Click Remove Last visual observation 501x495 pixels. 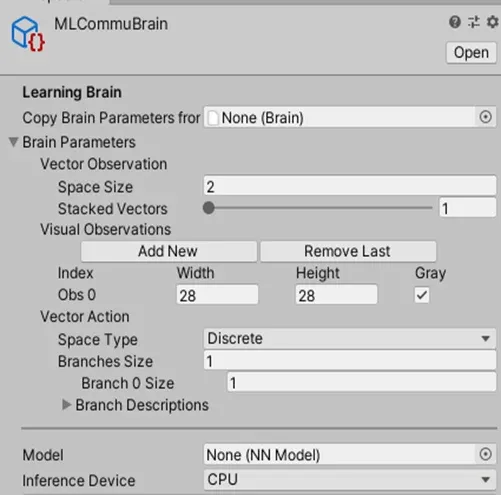[348, 251]
